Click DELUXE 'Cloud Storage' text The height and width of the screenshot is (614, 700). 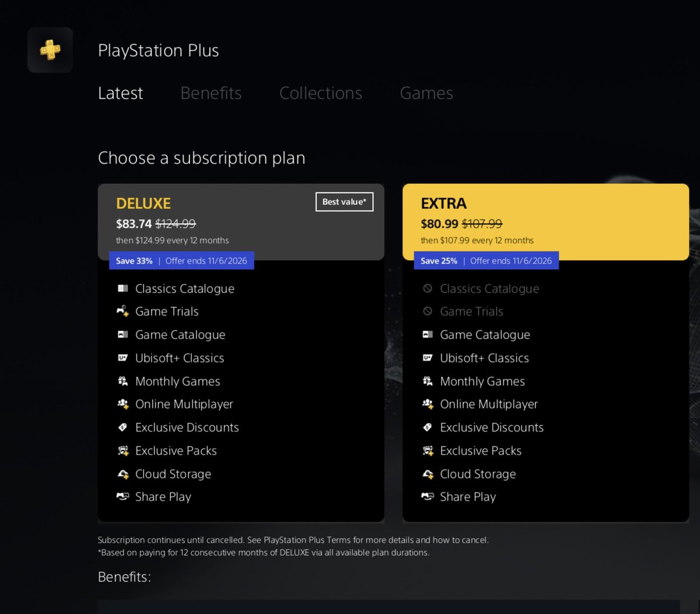point(173,474)
